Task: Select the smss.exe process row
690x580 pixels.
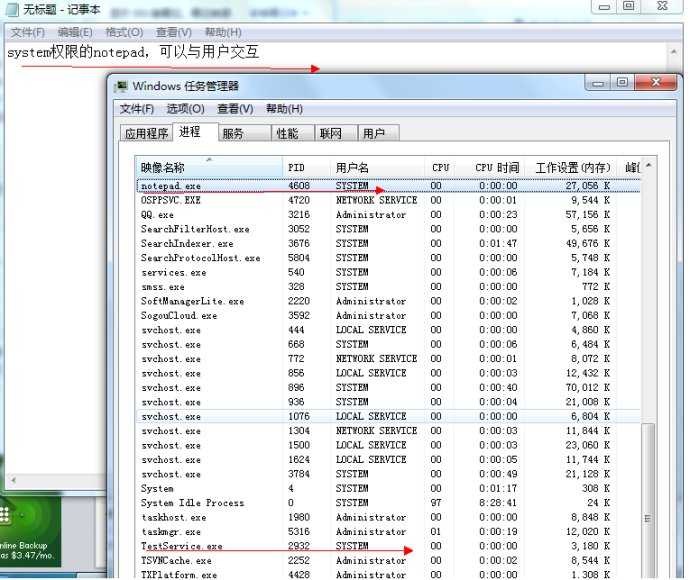Action: pos(388,286)
